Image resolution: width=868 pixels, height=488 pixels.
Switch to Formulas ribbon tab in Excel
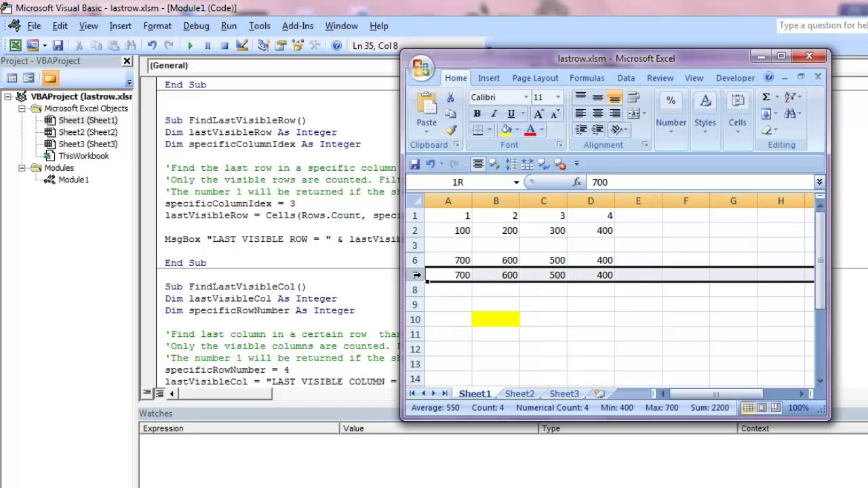[587, 78]
